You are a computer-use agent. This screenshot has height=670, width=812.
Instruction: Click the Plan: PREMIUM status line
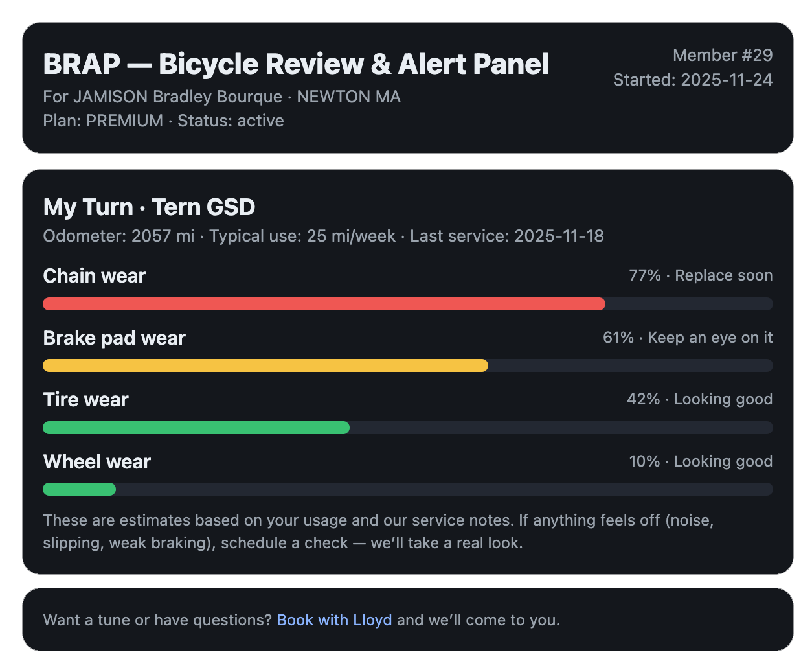click(x=163, y=121)
